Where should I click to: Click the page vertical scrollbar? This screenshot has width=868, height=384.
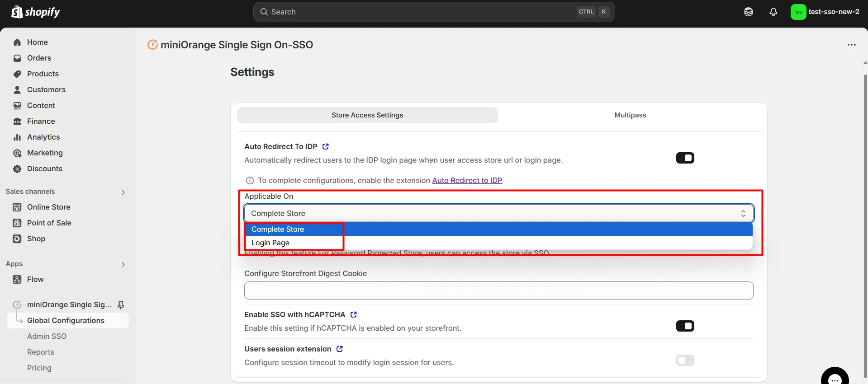pos(865,226)
